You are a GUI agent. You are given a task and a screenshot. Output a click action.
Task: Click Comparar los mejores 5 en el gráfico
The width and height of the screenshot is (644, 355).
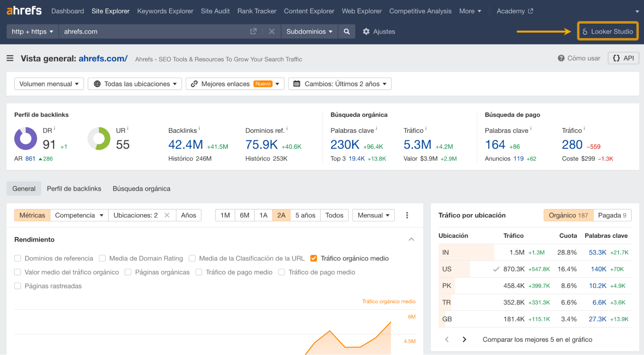(x=537, y=339)
